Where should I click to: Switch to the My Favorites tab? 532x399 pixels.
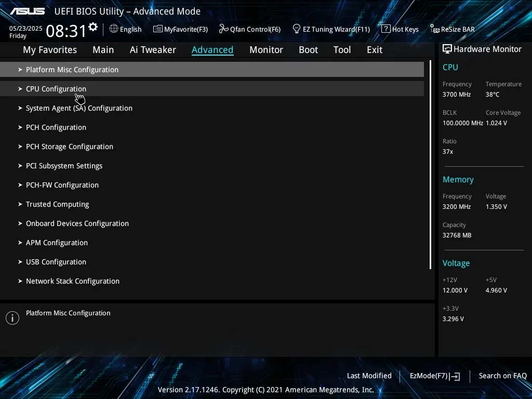[x=50, y=50]
